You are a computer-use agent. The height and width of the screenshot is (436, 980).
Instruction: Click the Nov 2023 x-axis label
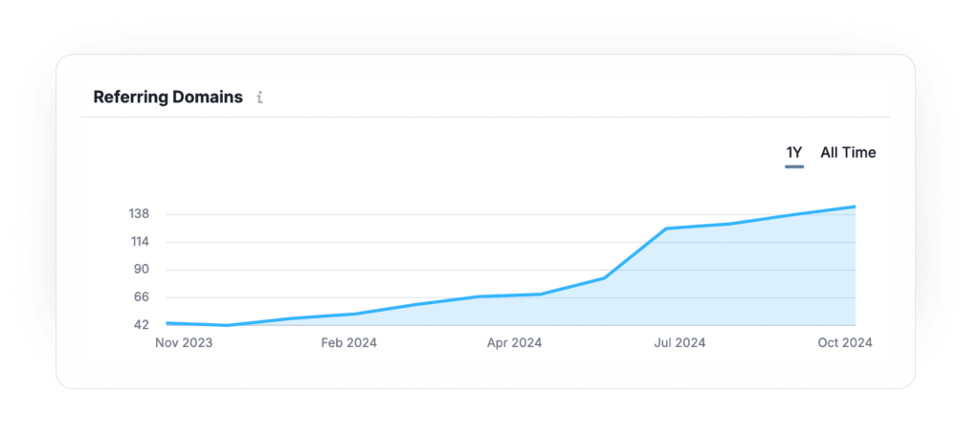[184, 343]
